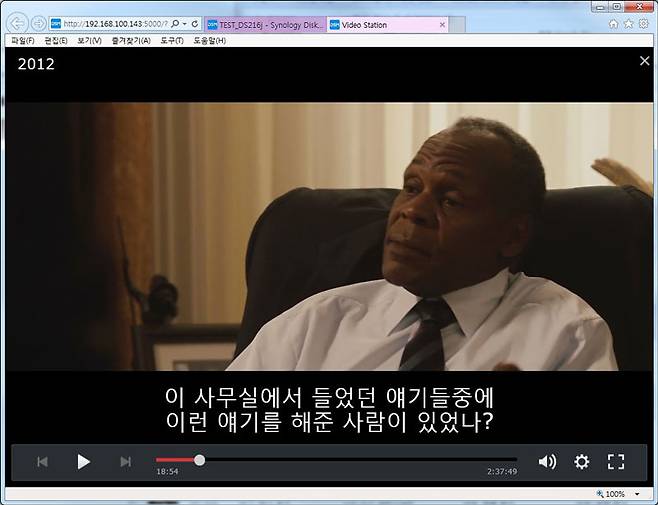This screenshot has width=658, height=505.
Task: Open a new browser tab
Action: (457, 25)
